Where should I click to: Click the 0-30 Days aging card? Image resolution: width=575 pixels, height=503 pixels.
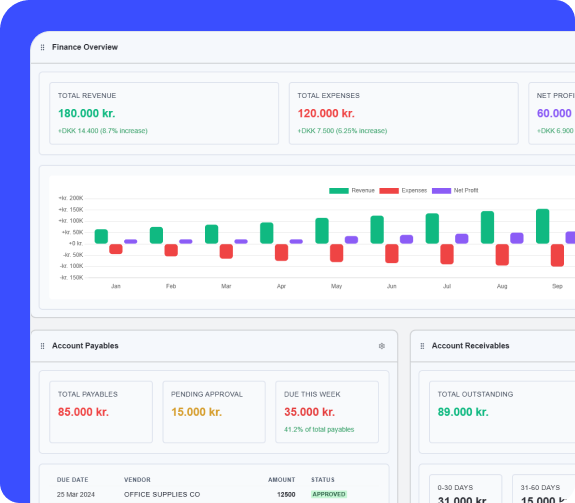[465, 489]
